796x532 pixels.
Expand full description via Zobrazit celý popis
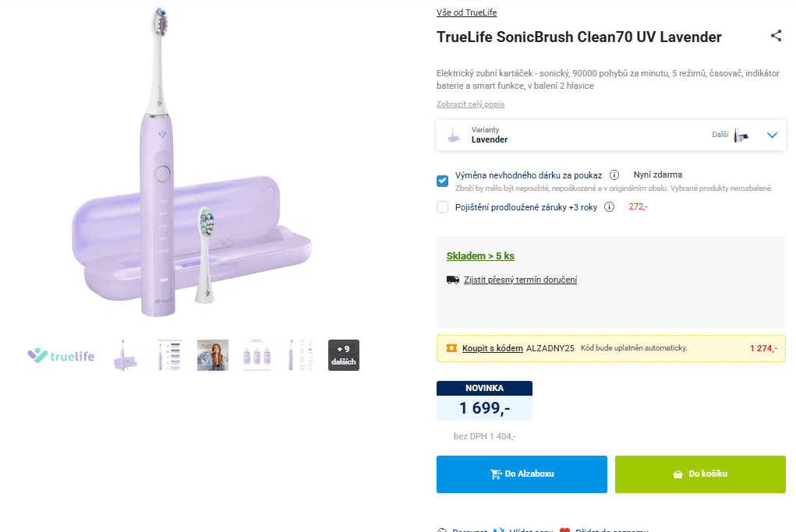point(469,104)
